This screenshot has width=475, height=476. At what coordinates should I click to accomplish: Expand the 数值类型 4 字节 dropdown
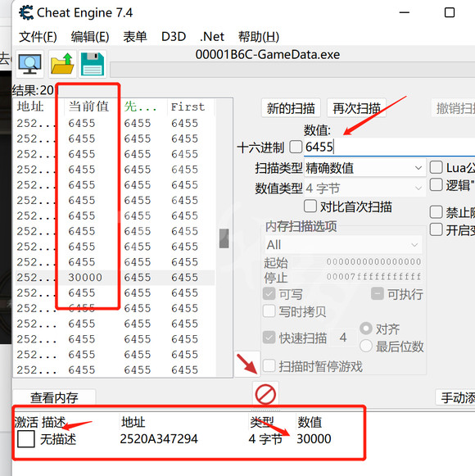point(364,188)
